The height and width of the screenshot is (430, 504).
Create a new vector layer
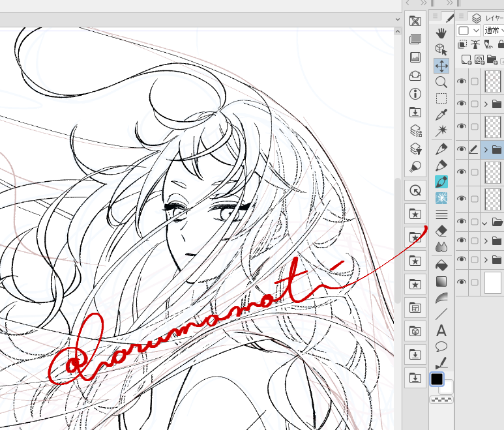[x=479, y=60]
